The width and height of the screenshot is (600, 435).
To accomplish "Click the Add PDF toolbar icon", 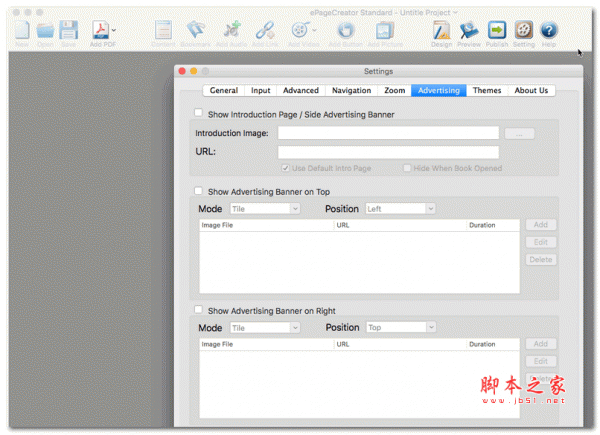I will coord(101,30).
